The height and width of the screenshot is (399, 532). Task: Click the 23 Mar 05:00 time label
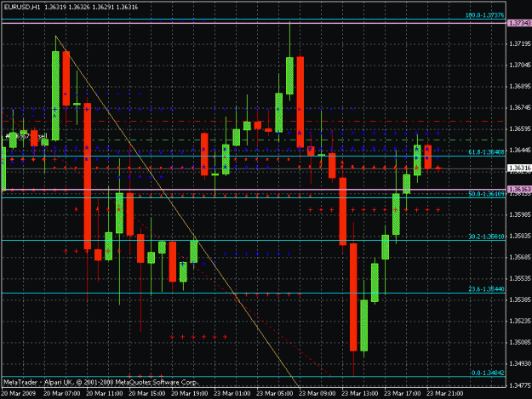[x=274, y=393]
